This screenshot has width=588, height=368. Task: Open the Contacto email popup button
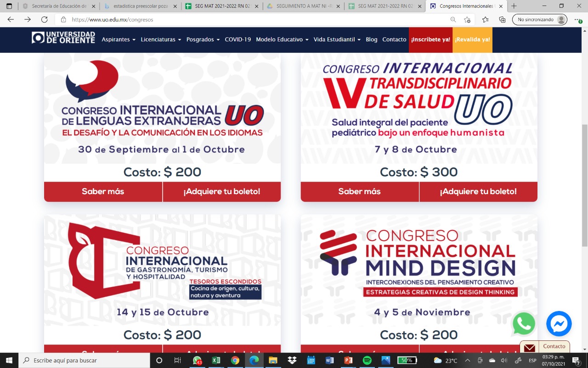[545, 346]
